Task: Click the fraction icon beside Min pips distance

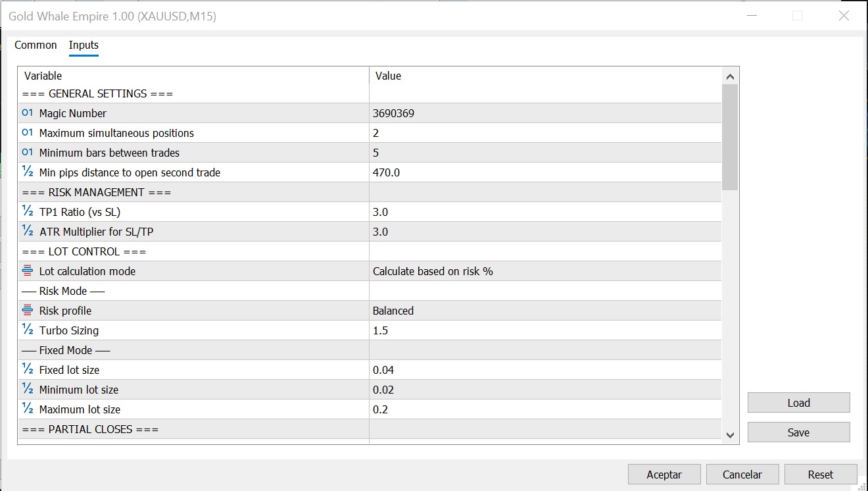Action: pyautogui.click(x=26, y=172)
